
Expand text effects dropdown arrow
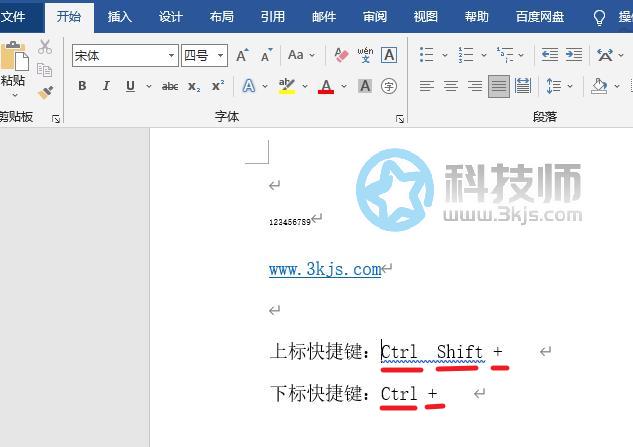[265, 86]
